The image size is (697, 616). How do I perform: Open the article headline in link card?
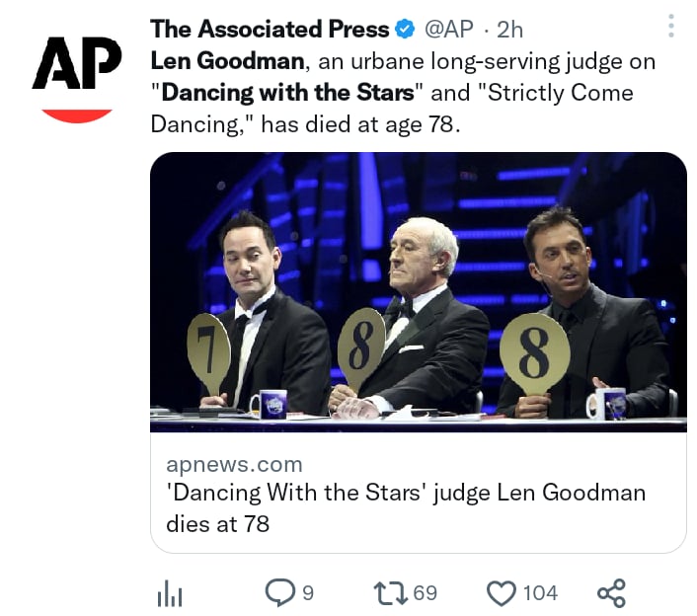point(405,507)
